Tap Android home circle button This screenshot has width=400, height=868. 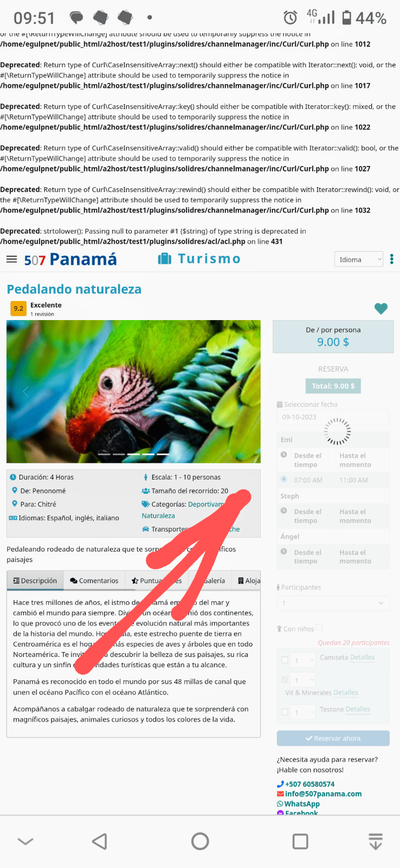point(200,841)
